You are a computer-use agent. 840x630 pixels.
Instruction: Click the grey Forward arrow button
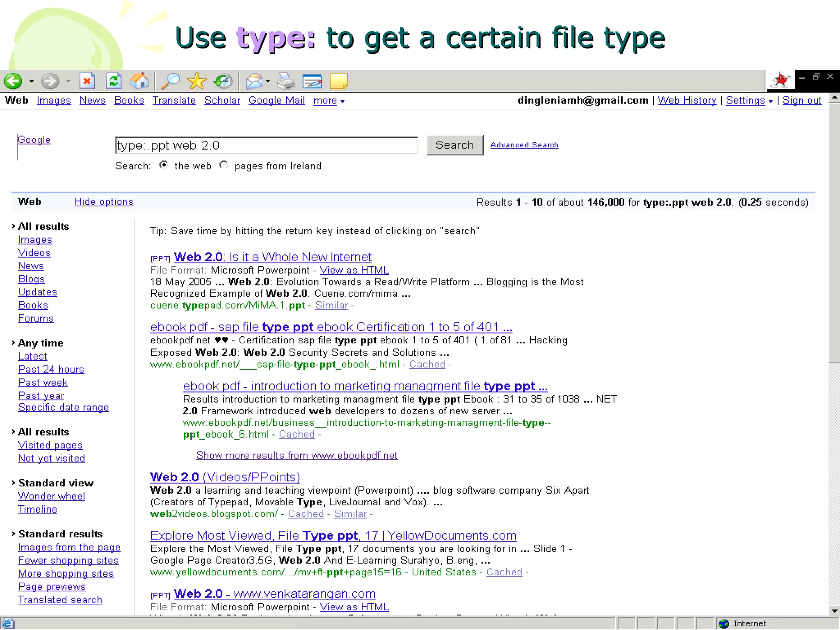[x=50, y=81]
